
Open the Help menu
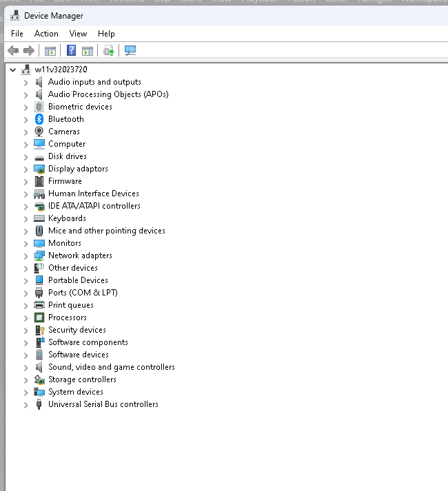[x=106, y=34]
